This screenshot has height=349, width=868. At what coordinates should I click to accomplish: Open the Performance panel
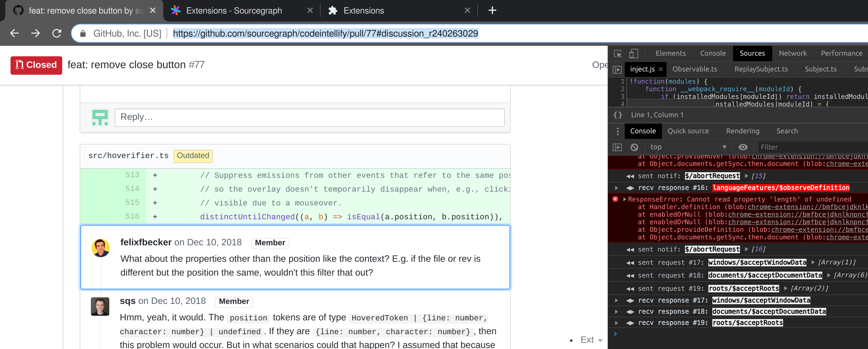(841, 53)
